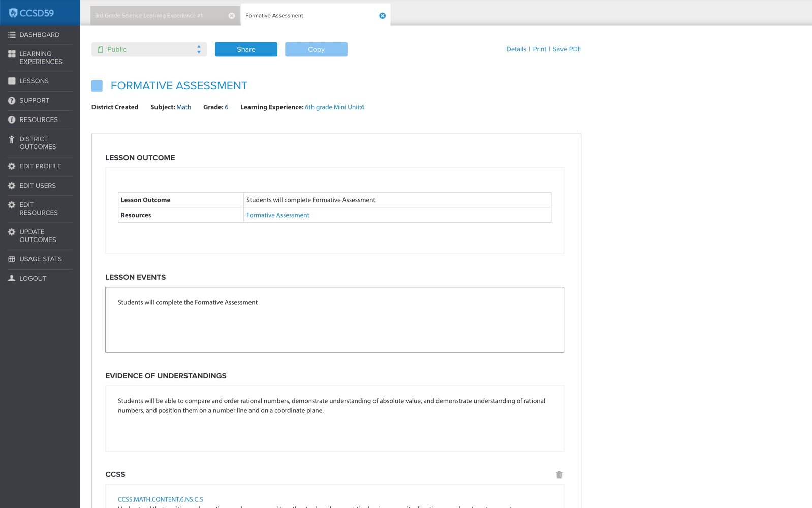The image size is (812, 508).
Task: Open the Details link
Action: point(516,49)
